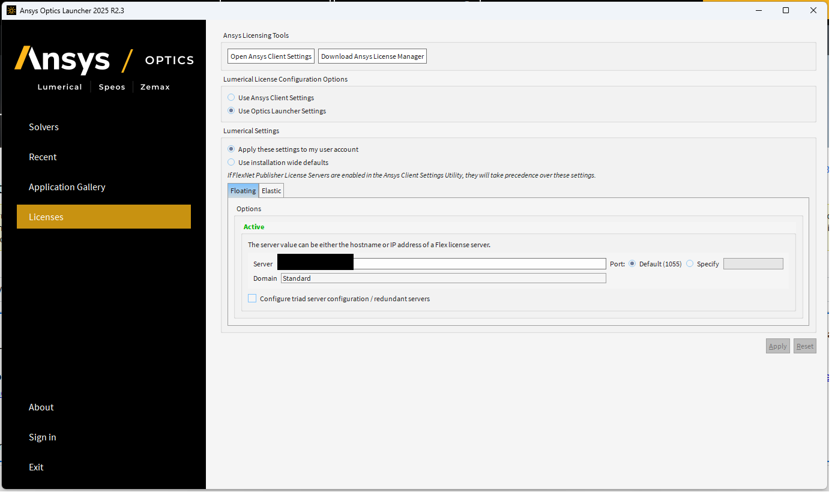Select Use Optics Launcher Settings option
This screenshot has height=504, width=832.
pyautogui.click(x=231, y=111)
